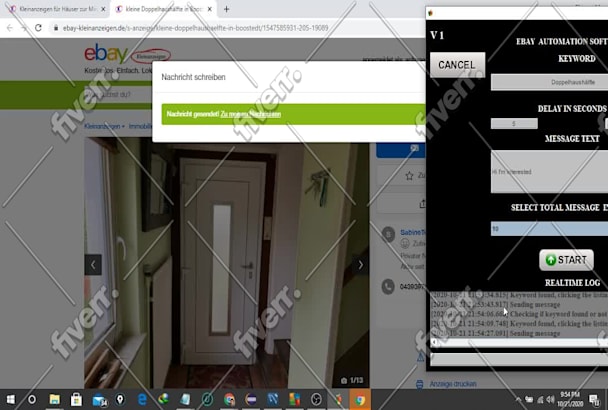Open a new browser tab

pos(226,9)
